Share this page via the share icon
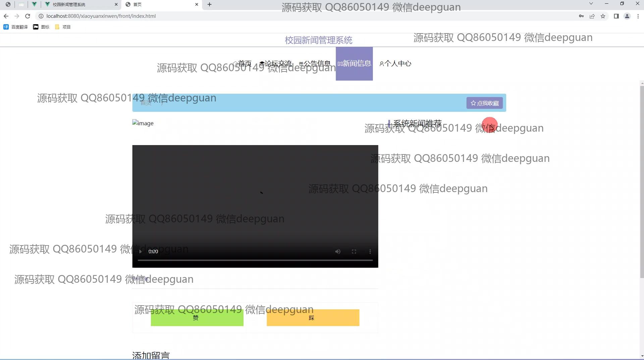The height and width of the screenshot is (360, 644). tap(592, 16)
